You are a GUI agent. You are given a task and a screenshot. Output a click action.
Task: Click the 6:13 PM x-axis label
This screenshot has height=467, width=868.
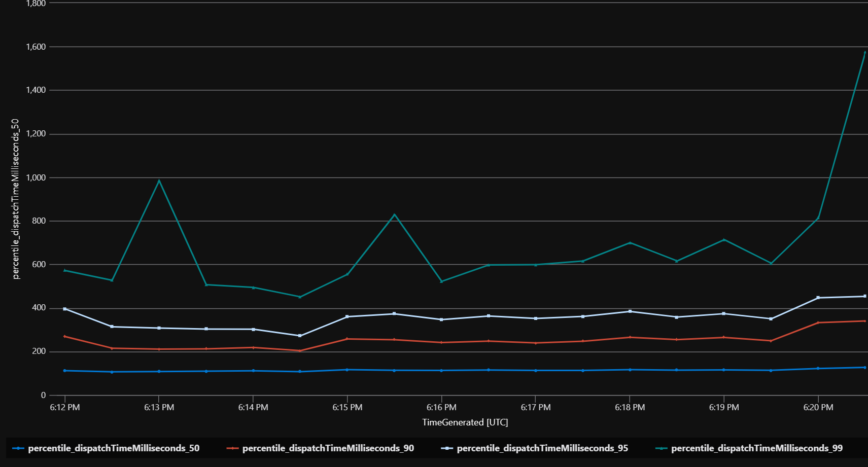159,408
